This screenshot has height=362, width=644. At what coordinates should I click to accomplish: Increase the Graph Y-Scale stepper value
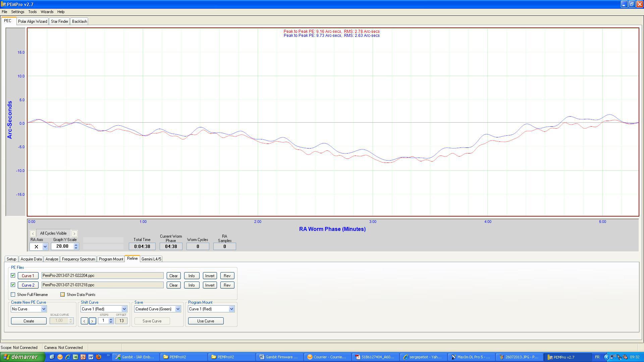(76, 245)
